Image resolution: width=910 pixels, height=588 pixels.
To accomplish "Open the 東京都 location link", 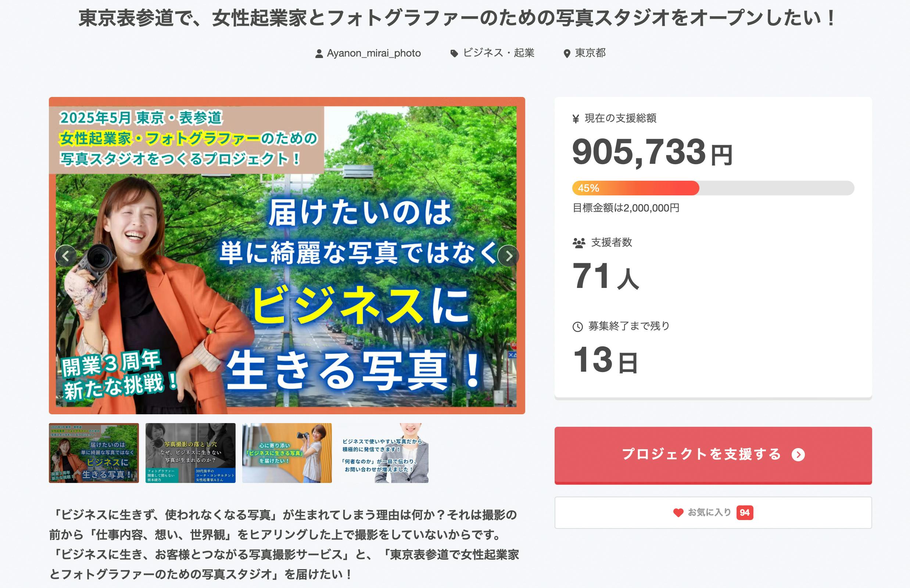I will coord(590,53).
